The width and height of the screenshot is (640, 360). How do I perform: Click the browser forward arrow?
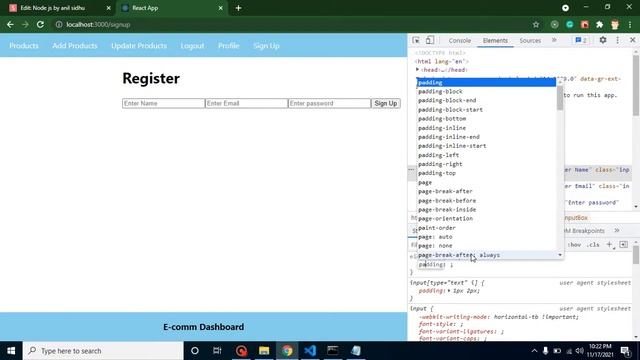click(25, 24)
